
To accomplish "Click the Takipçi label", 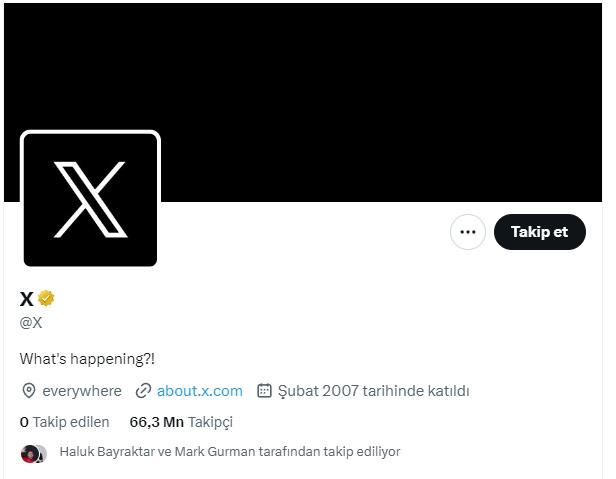I will (211, 422).
